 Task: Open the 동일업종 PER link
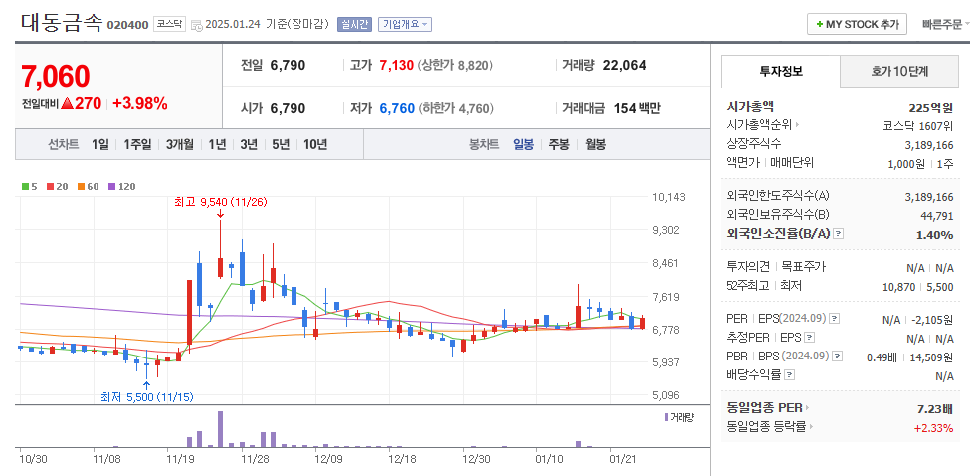click(768, 408)
